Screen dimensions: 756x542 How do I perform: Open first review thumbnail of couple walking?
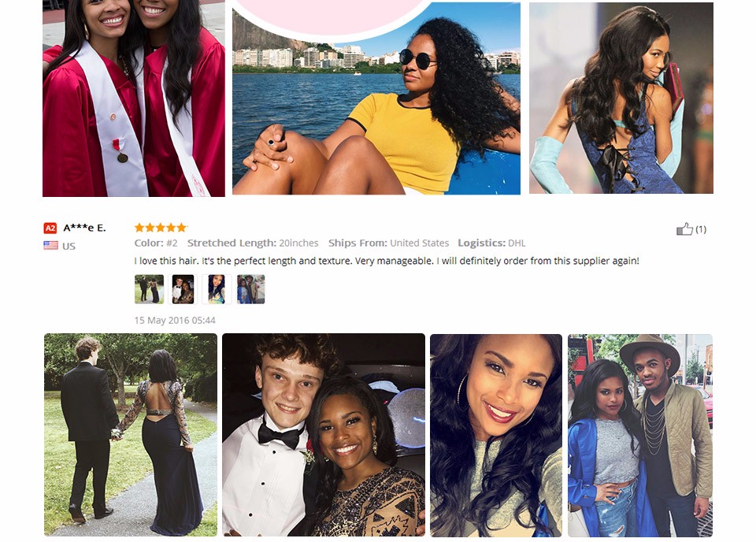pyautogui.click(x=149, y=289)
